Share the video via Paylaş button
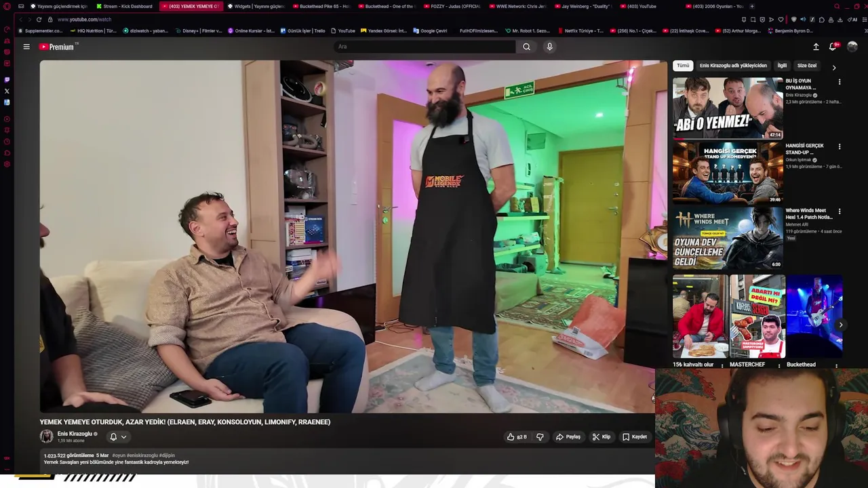This screenshot has width=868, height=488. 568,437
